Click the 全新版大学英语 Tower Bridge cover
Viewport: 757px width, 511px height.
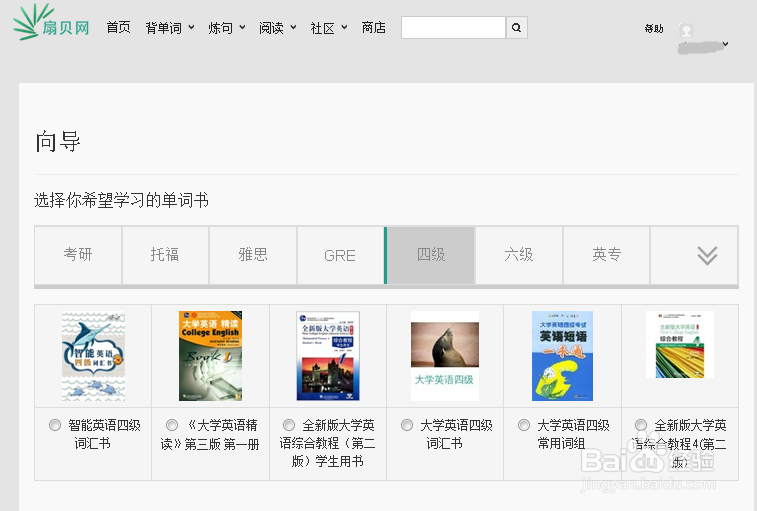tap(328, 356)
